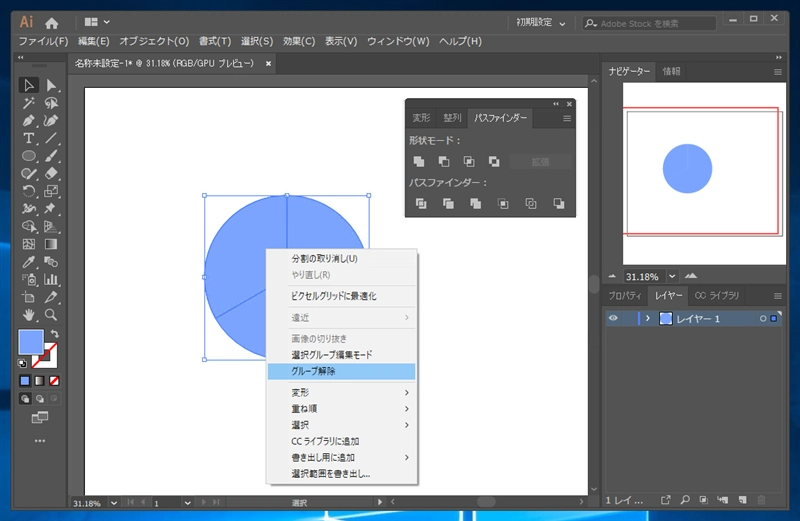Image resolution: width=800 pixels, height=521 pixels.
Task: Select the Pen tool
Action: tap(29, 121)
